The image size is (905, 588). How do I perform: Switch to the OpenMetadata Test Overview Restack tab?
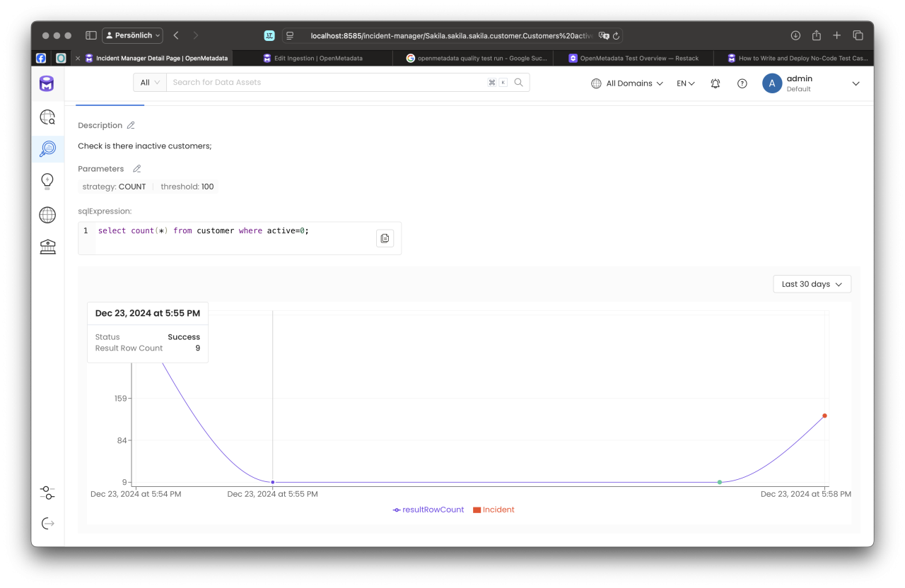coord(633,58)
